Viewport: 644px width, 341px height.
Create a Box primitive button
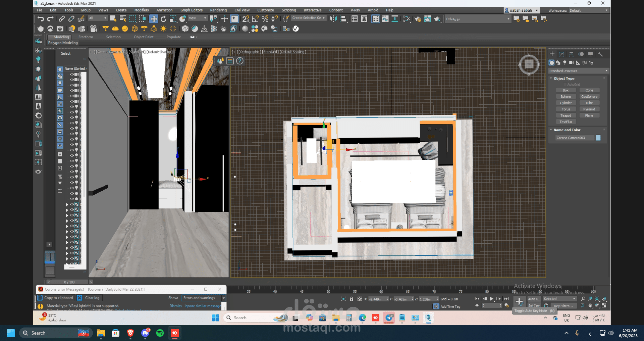(566, 90)
